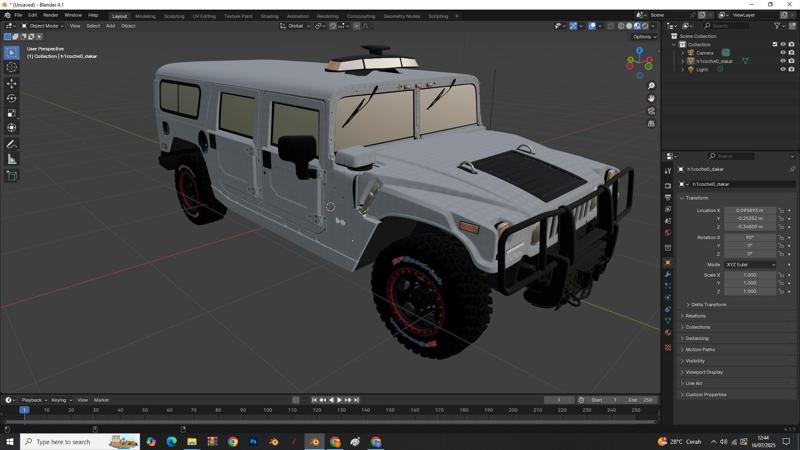The height and width of the screenshot is (450, 800).
Task: Open the Render properties tab
Action: click(668, 186)
